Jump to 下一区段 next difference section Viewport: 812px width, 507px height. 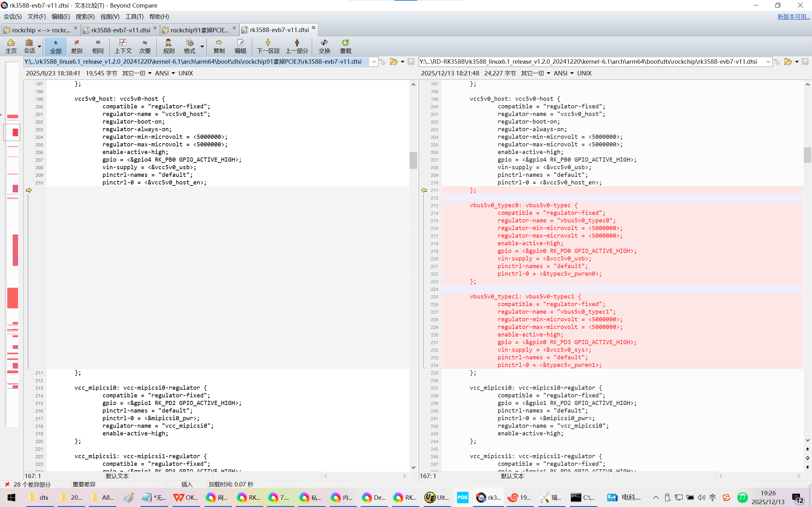268,46
